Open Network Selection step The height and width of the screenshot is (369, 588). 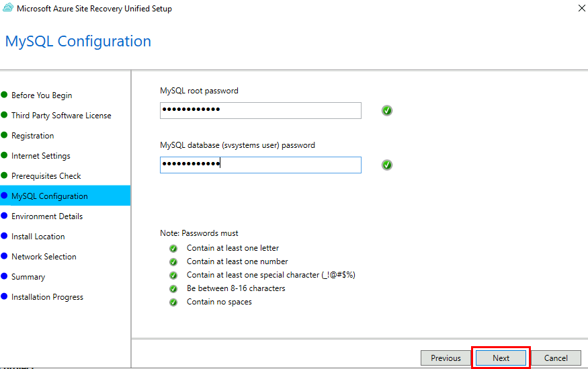coord(44,257)
